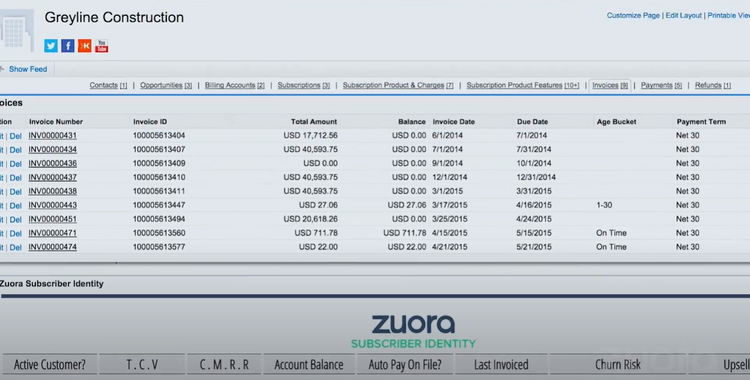The width and height of the screenshot is (750, 380).
Task: Delete invoice INV00000443 via Del link
Action: point(16,206)
